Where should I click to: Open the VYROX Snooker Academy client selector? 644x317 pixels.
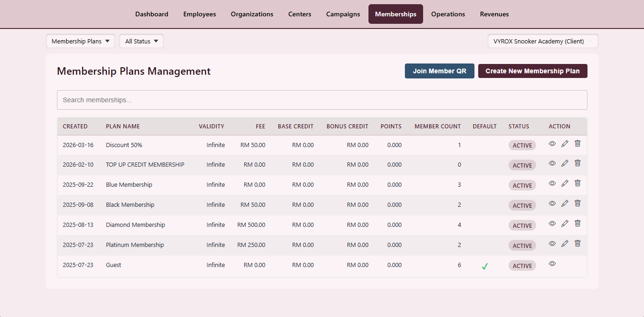[x=543, y=41]
